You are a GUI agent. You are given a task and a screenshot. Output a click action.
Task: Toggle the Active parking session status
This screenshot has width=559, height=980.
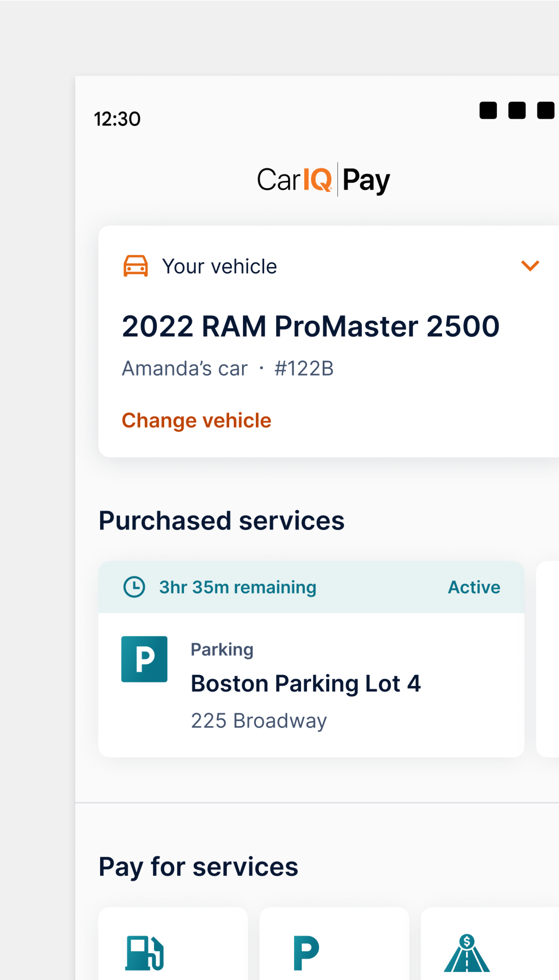coord(474,587)
